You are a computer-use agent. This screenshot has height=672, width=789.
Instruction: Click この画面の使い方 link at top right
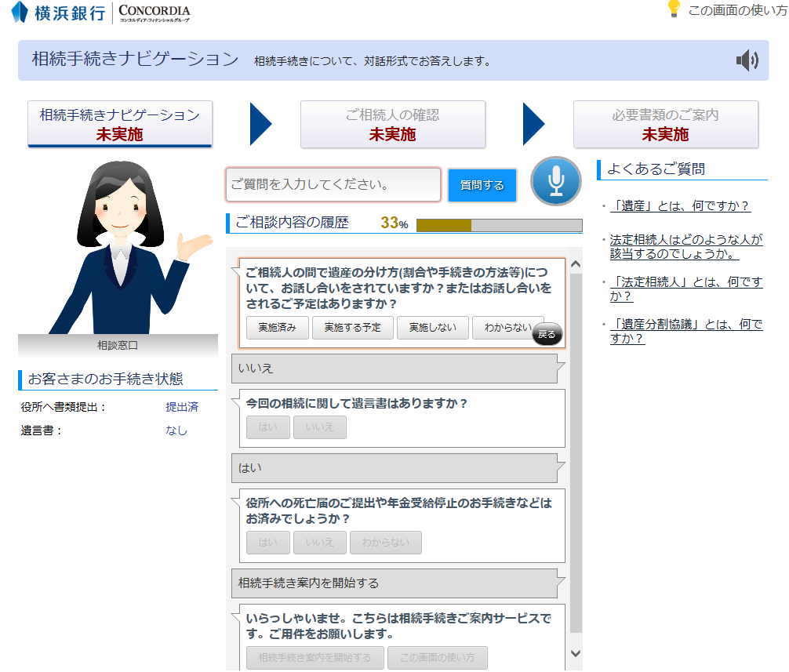[737, 10]
